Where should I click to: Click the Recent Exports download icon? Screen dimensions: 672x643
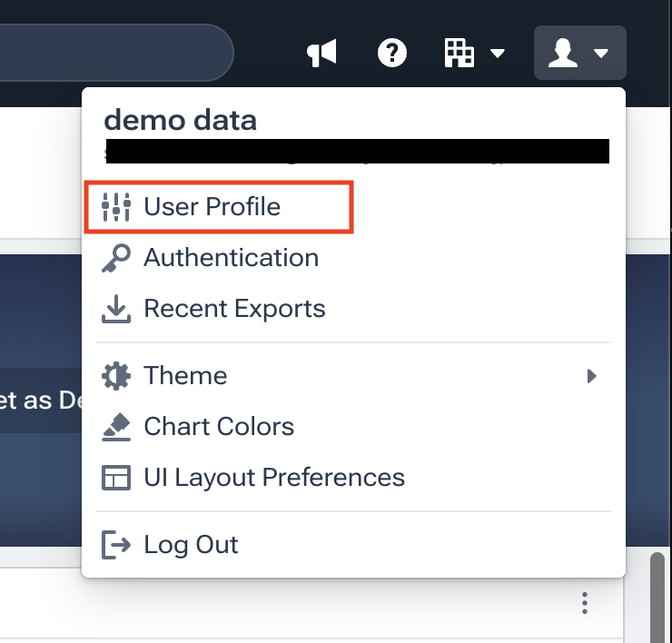pos(116,309)
